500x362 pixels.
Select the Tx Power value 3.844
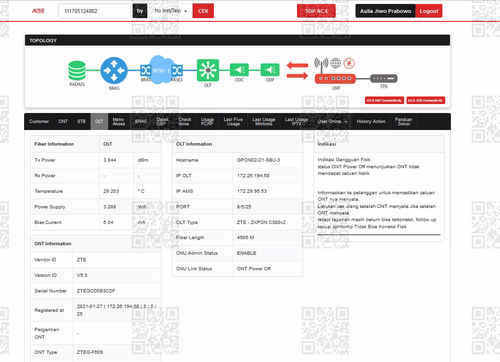pyautogui.click(x=110, y=160)
